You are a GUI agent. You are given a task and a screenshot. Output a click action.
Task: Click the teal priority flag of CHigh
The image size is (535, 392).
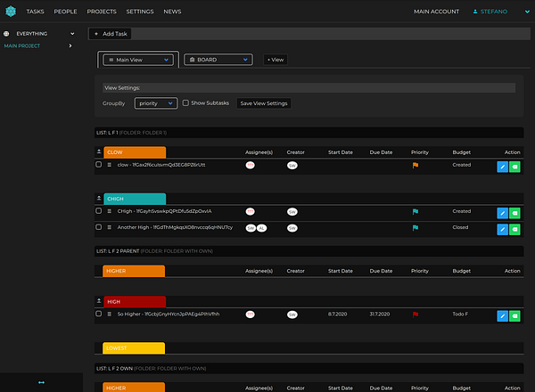pos(416,212)
